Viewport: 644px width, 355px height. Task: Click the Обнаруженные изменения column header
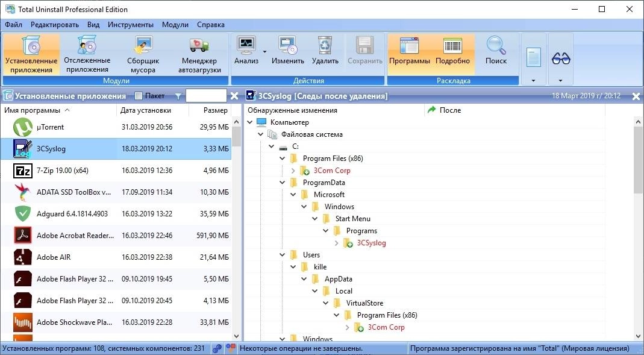point(334,110)
